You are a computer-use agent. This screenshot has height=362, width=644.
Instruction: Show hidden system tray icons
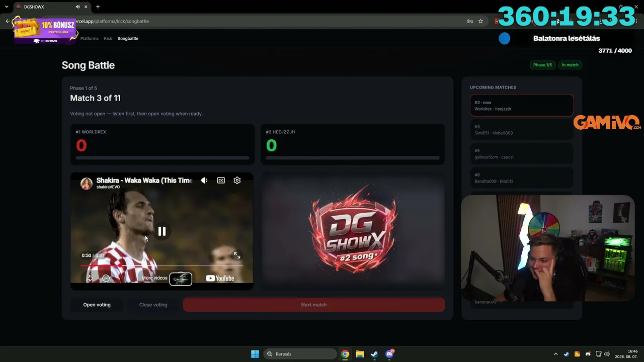coord(555,354)
